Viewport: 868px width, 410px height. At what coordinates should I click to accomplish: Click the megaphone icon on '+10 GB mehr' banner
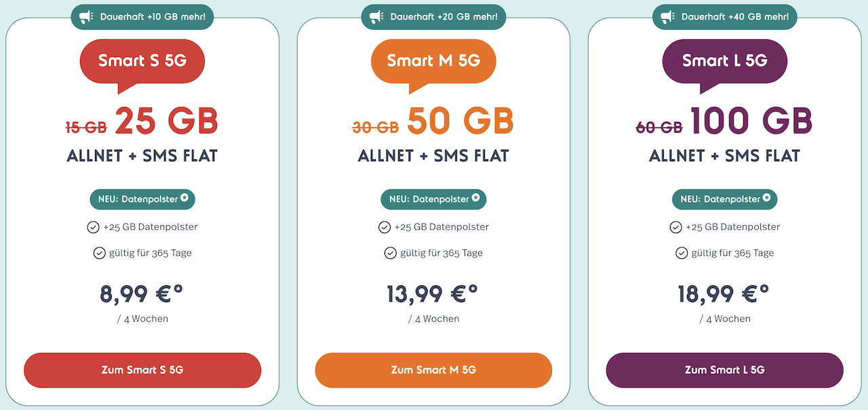[85, 16]
